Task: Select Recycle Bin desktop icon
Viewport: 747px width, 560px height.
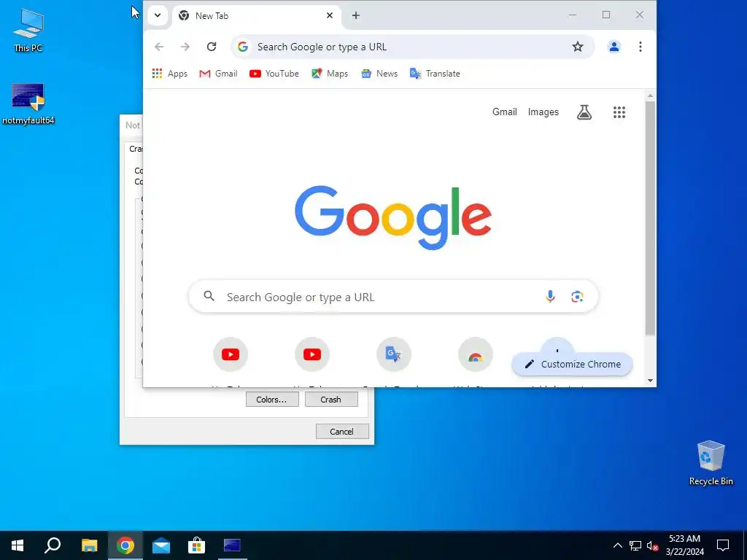Action: pos(711,463)
